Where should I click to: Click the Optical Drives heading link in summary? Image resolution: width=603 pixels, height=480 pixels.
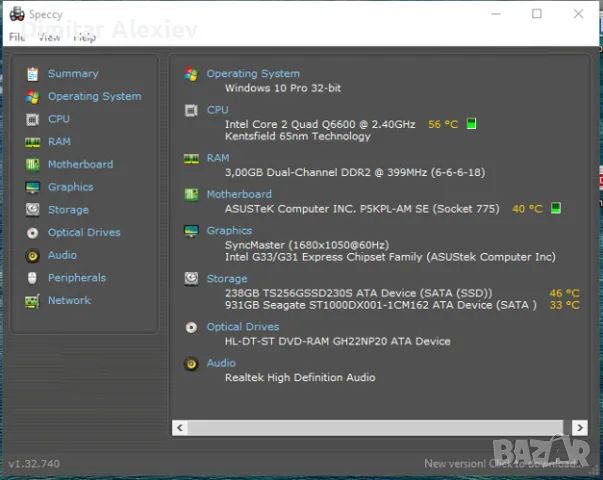coord(243,327)
